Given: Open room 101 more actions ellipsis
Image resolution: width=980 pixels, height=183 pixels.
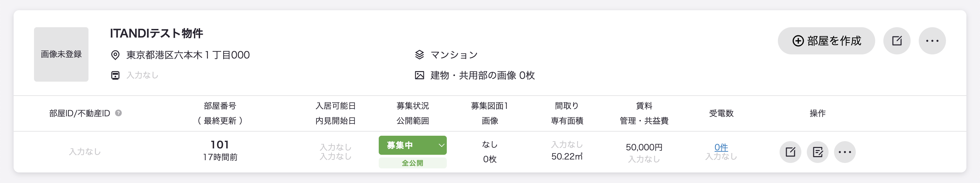Looking at the screenshot, I should [x=845, y=152].
